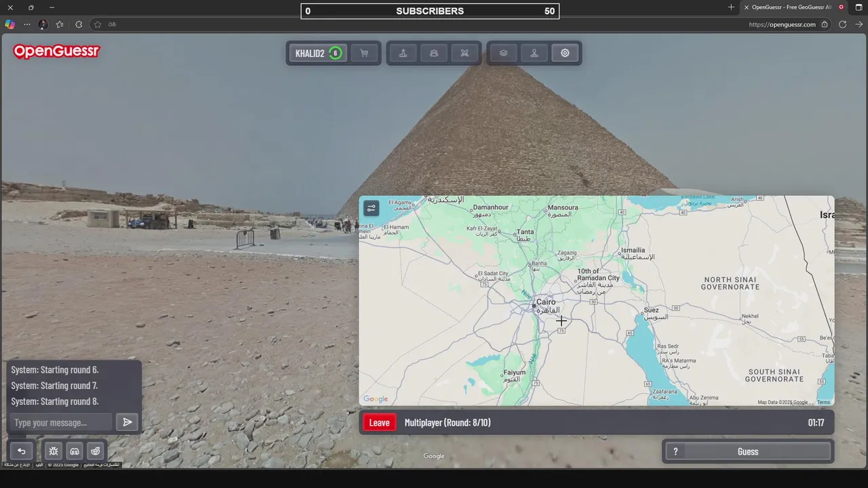This screenshot has height=488, width=868.
Task: Click Damanhour on the map
Action: click(490, 207)
